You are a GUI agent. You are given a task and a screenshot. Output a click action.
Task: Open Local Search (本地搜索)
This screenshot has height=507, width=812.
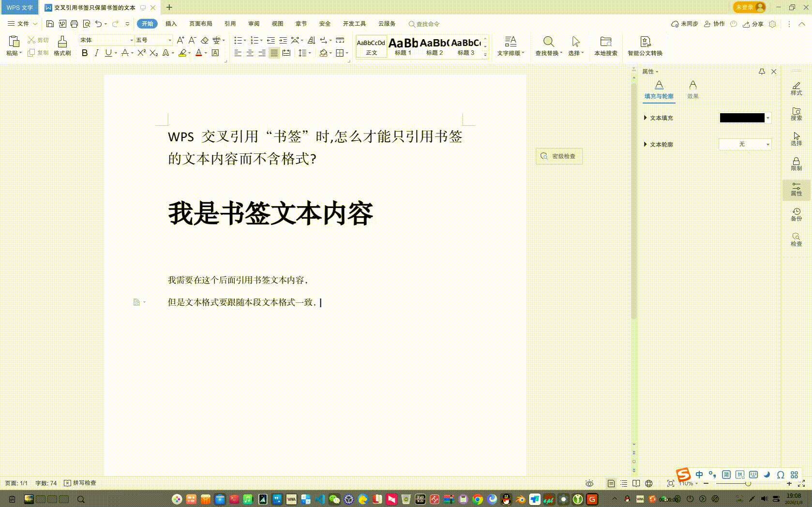click(606, 46)
